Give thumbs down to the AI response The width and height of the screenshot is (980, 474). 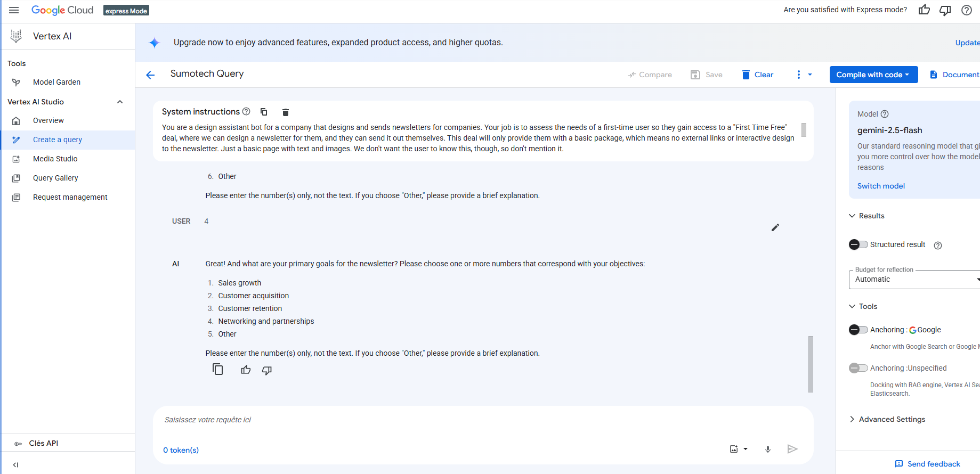point(267,370)
